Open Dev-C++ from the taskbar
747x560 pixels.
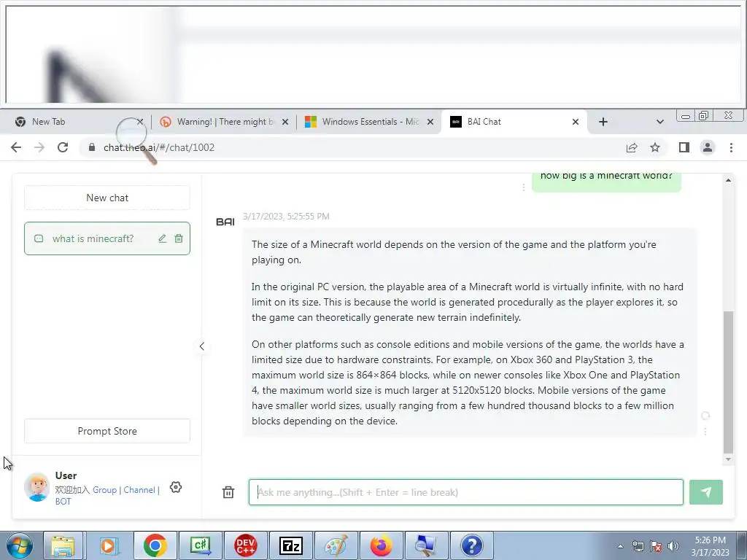click(245, 545)
